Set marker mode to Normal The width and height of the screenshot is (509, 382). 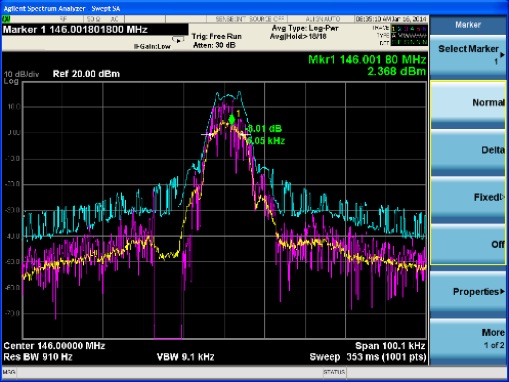(468, 103)
